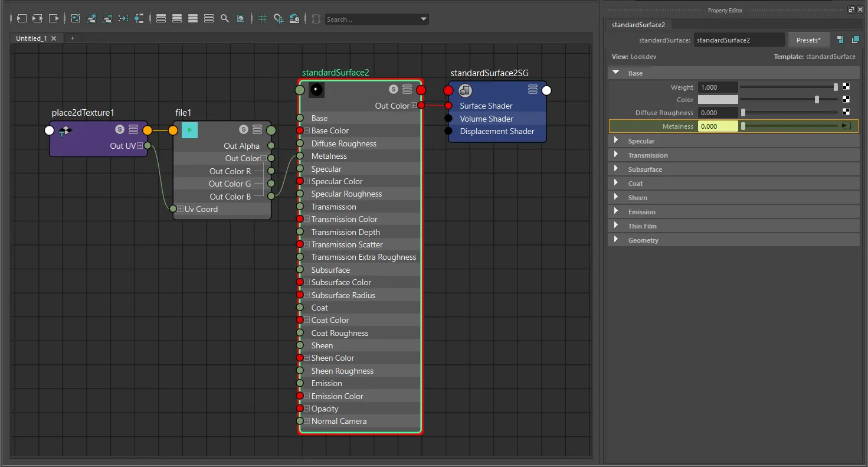Click the Surface Shader attribute row
Viewport: 868px width, 467px height.
497,106
